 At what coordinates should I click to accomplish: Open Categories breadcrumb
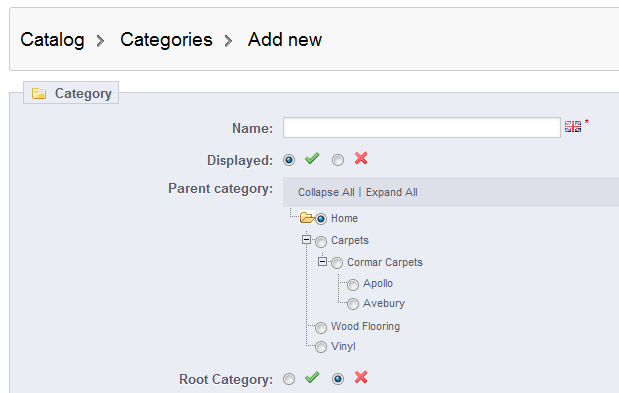tap(166, 40)
